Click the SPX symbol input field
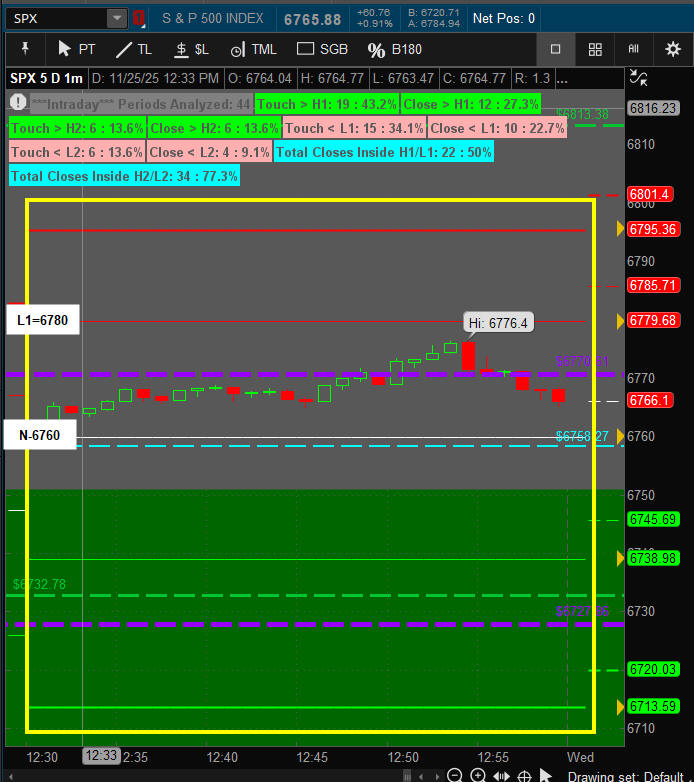The image size is (694, 782). point(55,18)
